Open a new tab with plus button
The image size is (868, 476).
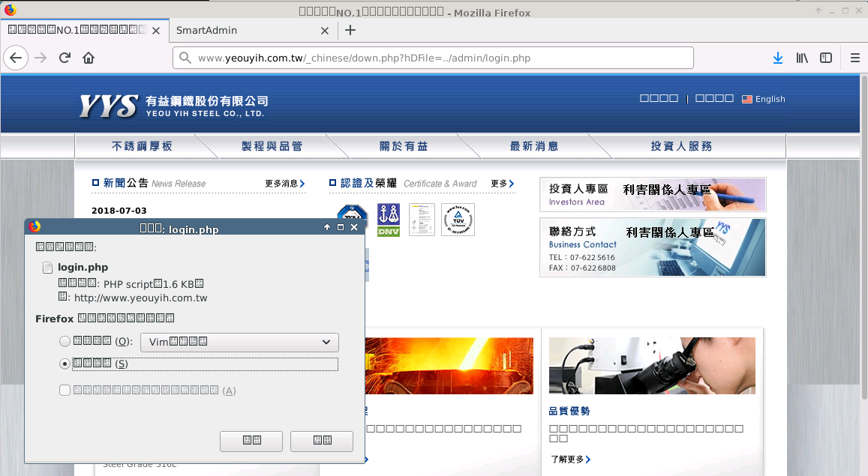pyautogui.click(x=350, y=30)
